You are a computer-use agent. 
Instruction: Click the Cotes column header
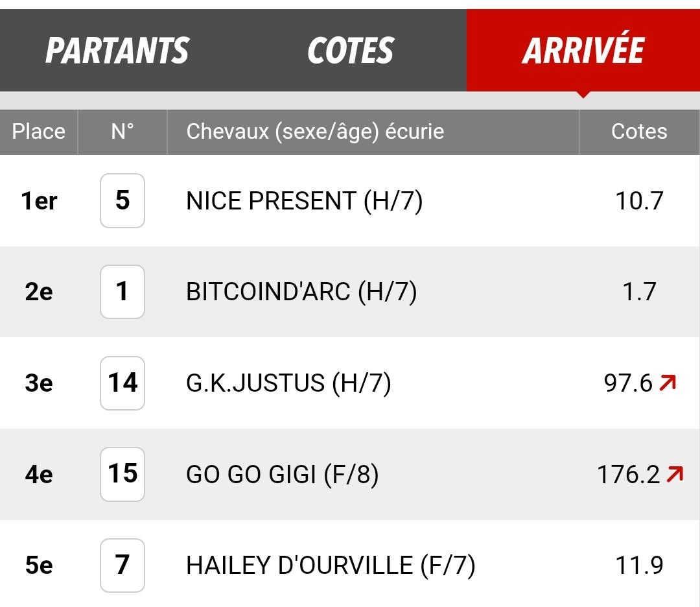(x=639, y=132)
